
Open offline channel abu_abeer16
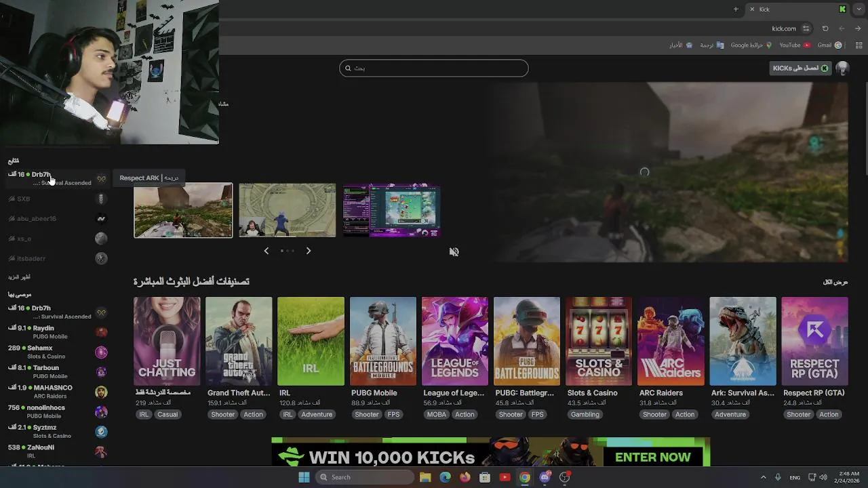click(x=57, y=219)
